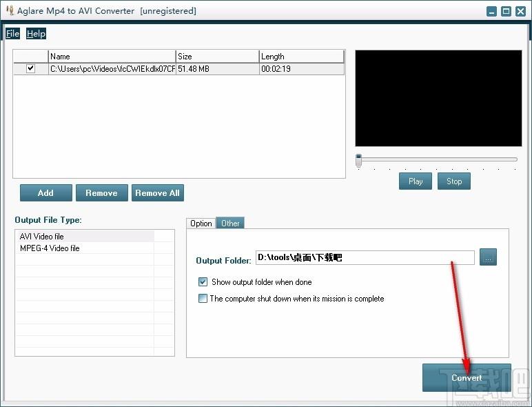Stop the video preview
The width and height of the screenshot is (532, 407).
coord(454,181)
